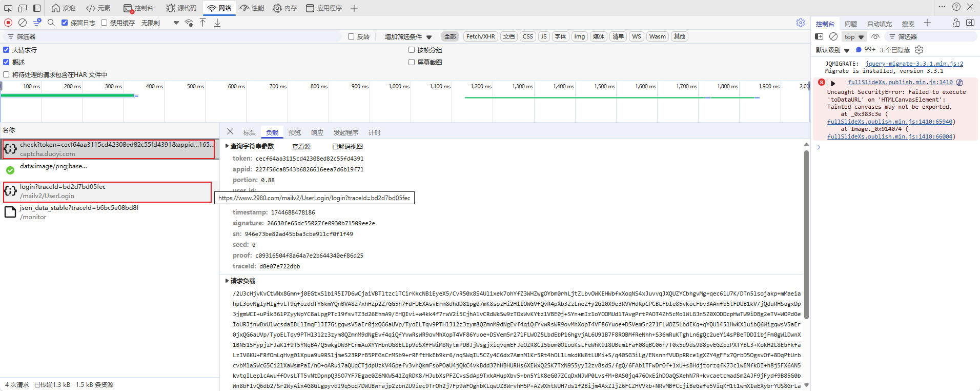Collapse 查询字符串参数 section
The height and width of the screenshot is (391, 980).
coord(227,146)
